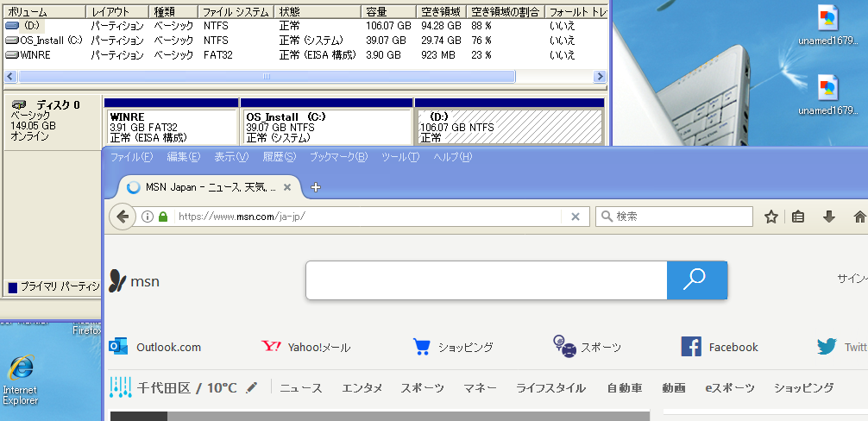
Task: Open downloads arrow icon in Firefox
Action: [828, 217]
